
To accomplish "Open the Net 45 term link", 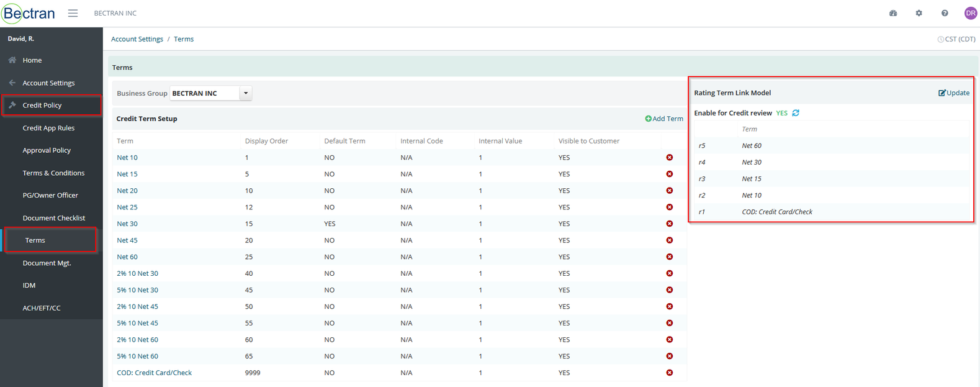I will (127, 240).
